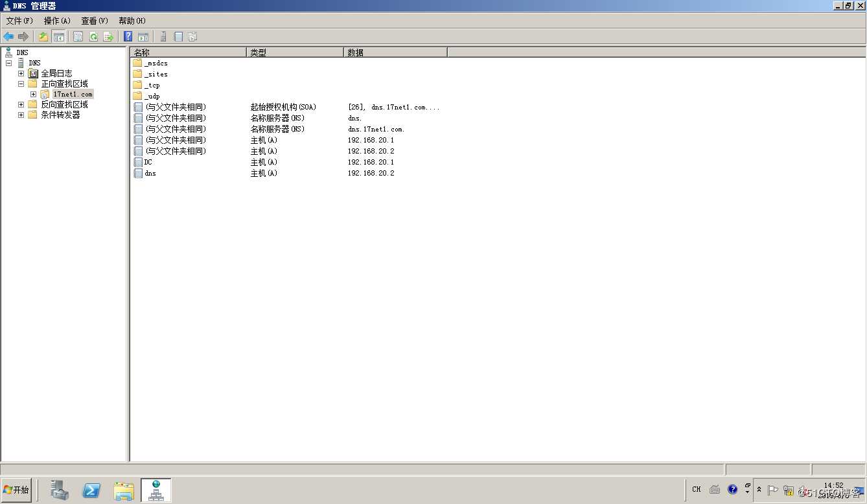867x504 pixels.
Task: Go up one level in the tree
Action: point(43,37)
